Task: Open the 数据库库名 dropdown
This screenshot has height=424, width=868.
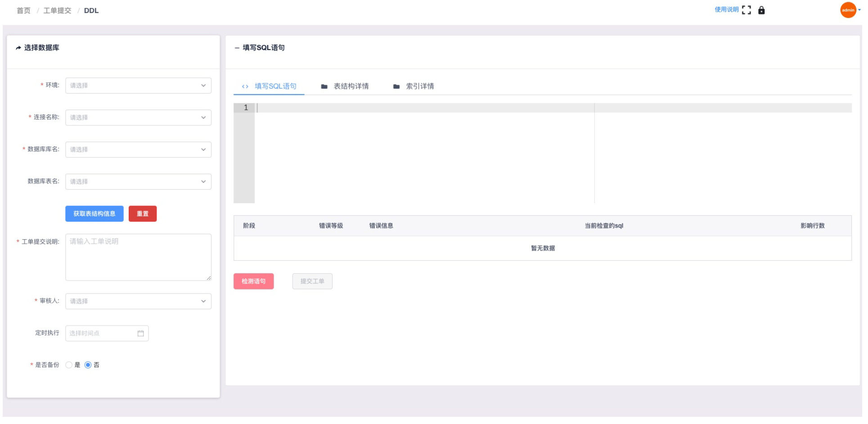Action: [138, 149]
